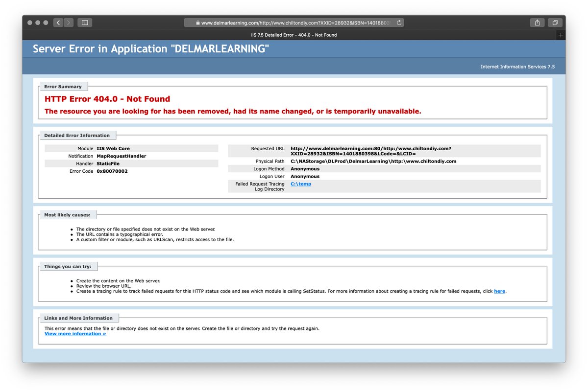This screenshot has width=588, height=392.
Task: Follow the 'here' tracing rule link
Action: click(x=499, y=291)
